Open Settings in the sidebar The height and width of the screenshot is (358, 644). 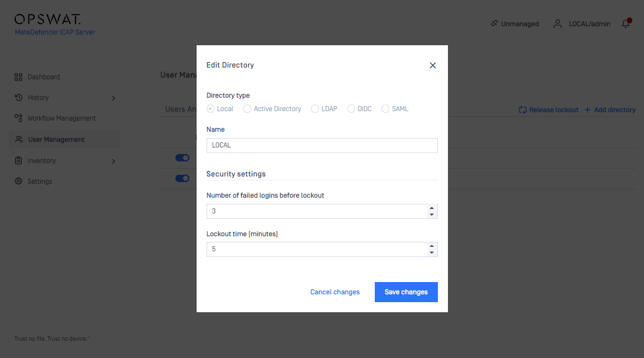coord(40,182)
